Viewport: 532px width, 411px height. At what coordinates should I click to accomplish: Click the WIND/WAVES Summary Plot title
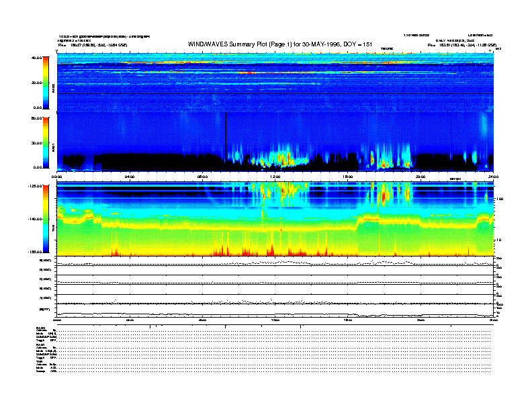pyautogui.click(x=280, y=44)
